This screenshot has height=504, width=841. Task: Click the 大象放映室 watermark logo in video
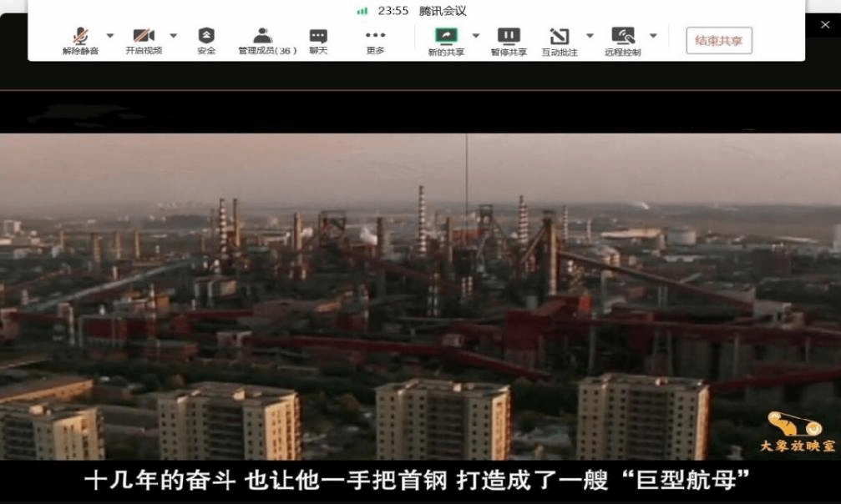(796, 432)
